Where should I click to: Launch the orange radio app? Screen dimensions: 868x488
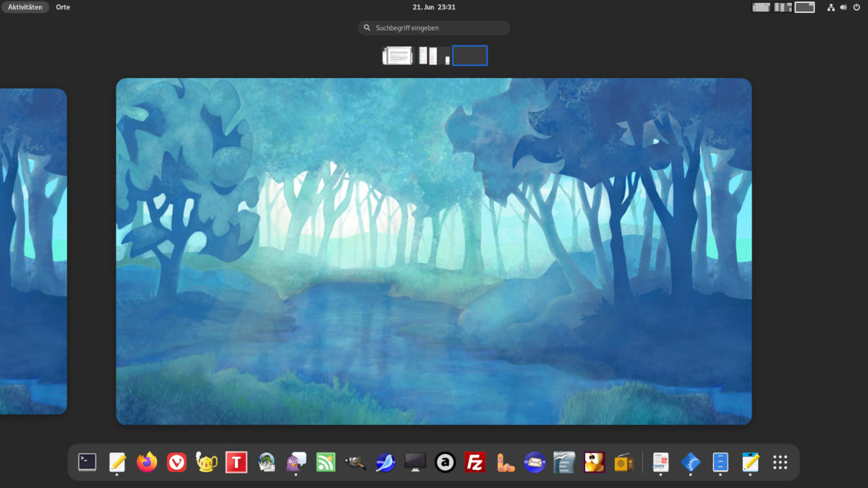pos(624,462)
